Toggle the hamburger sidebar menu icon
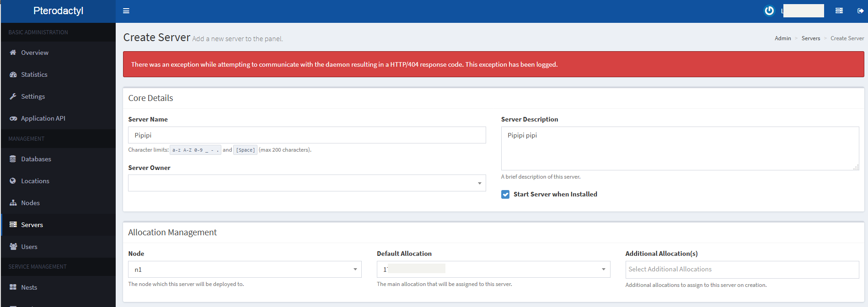The image size is (868, 307). 126,11
